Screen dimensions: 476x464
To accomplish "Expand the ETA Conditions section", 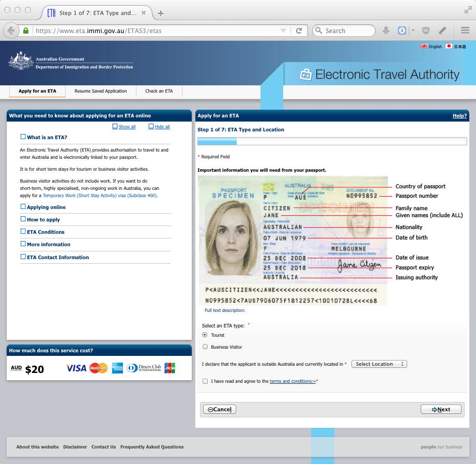I will pyautogui.click(x=23, y=232).
